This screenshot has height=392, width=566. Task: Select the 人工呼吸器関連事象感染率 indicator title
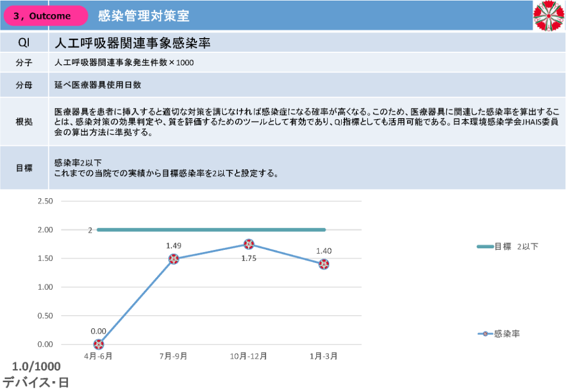pyautogui.click(x=133, y=43)
